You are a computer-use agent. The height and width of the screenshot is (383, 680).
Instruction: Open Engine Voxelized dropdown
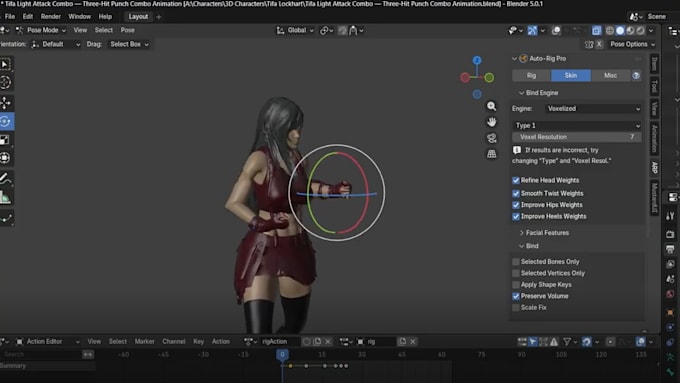(x=593, y=109)
